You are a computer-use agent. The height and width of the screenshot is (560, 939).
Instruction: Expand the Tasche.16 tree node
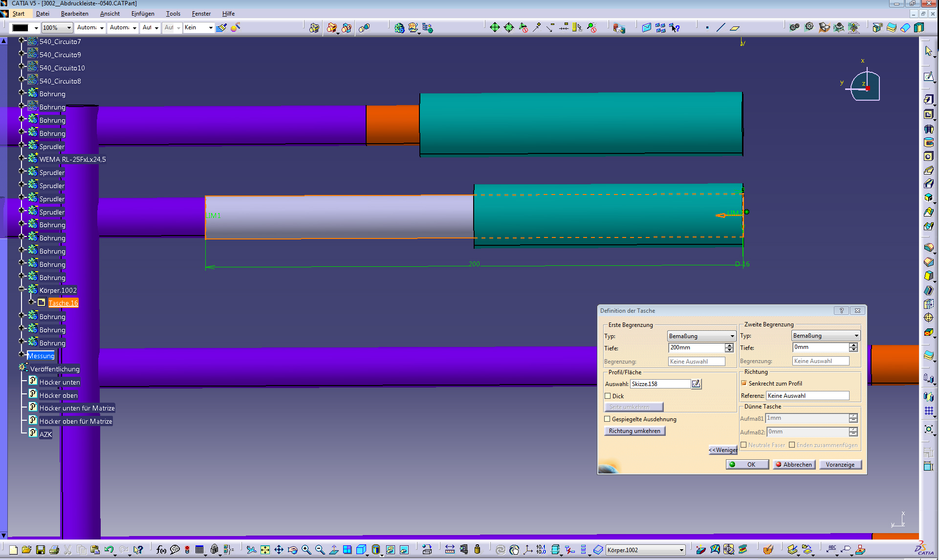[31, 302]
